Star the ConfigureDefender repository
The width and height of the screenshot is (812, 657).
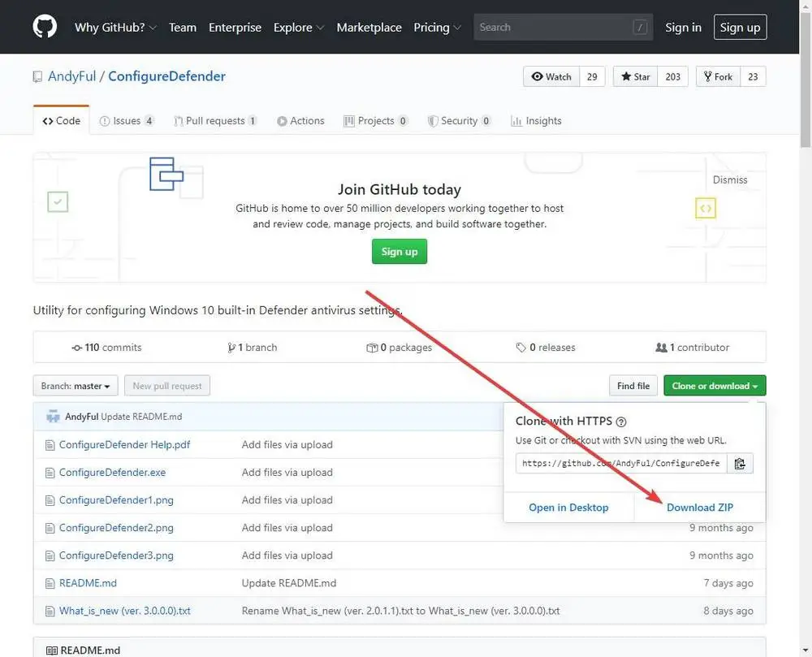click(636, 76)
